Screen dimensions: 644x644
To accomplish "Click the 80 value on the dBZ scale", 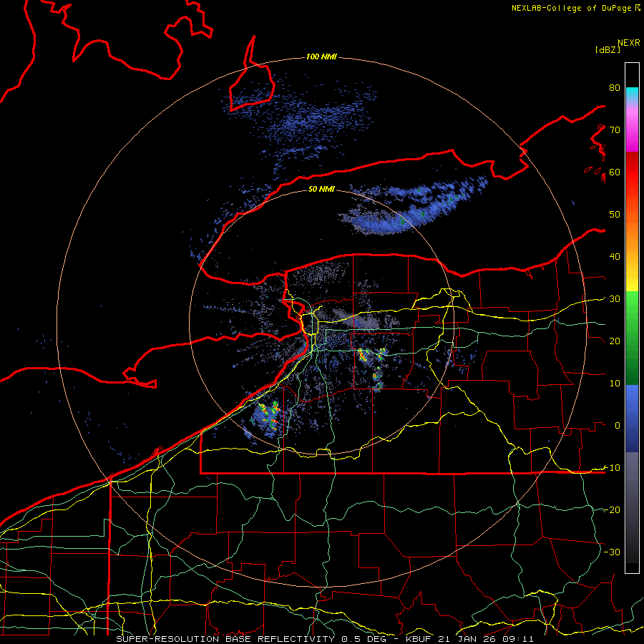I will click(615, 88).
